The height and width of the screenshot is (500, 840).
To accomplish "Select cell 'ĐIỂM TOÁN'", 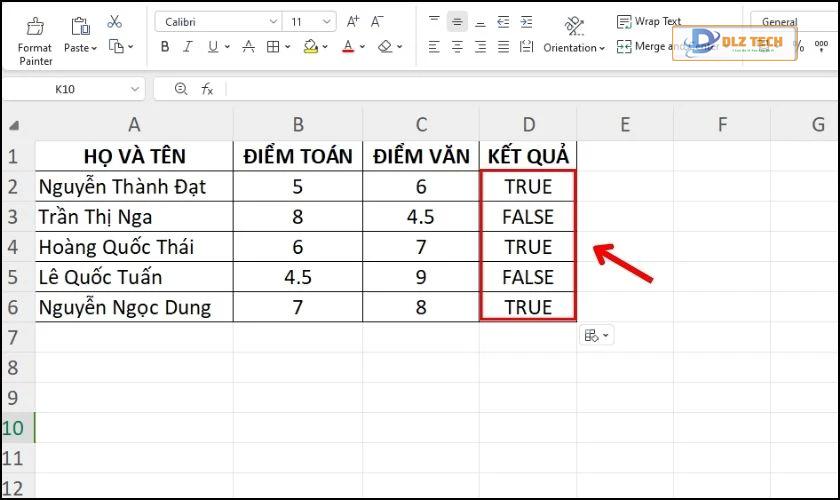I will click(x=298, y=156).
